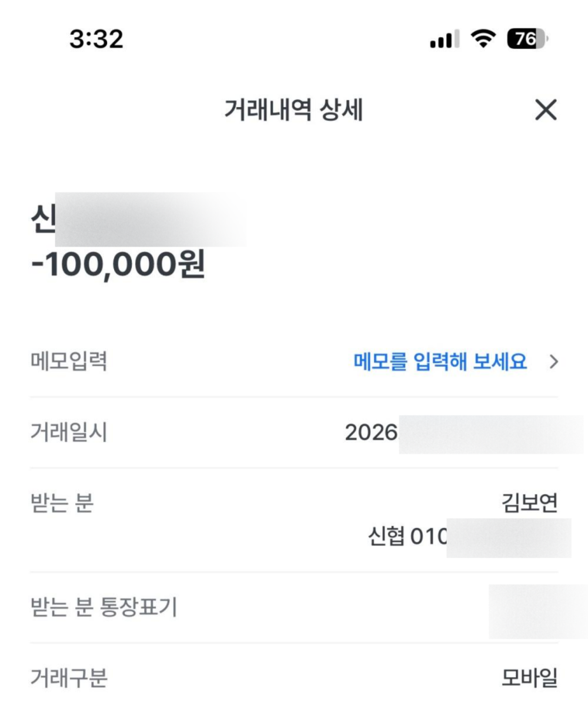
Task: Tap the '거래구분' row label
Action: [x=68, y=679]
